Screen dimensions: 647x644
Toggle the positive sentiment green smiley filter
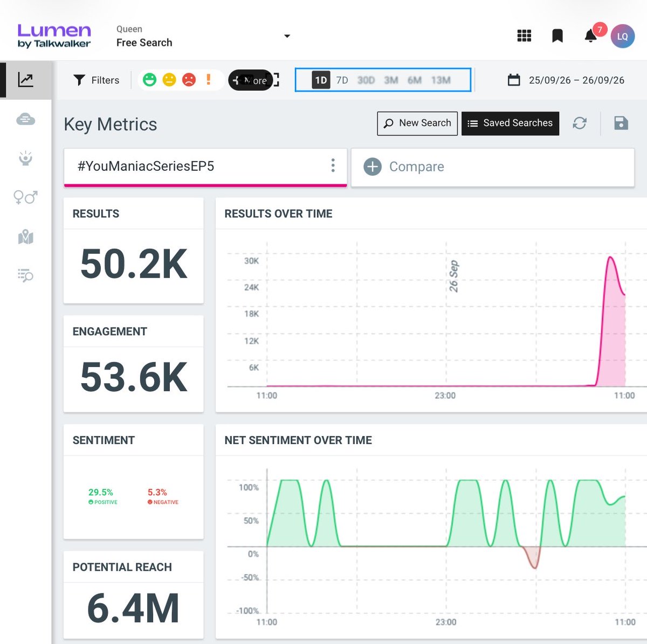pos(149,80)
